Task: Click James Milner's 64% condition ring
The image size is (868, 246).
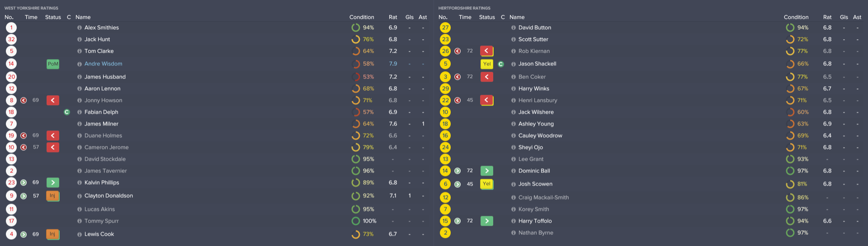Action: tap(356, 124)
